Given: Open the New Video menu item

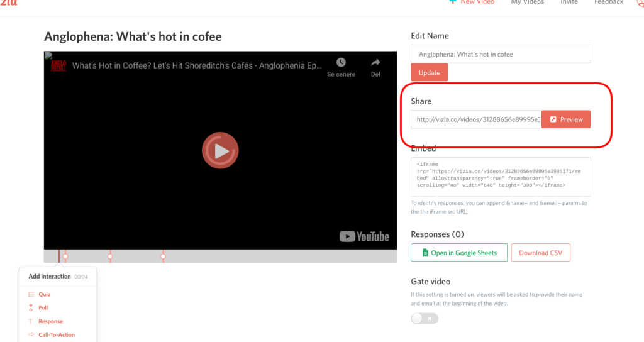Looking at the screenshot, I should 472,2.
